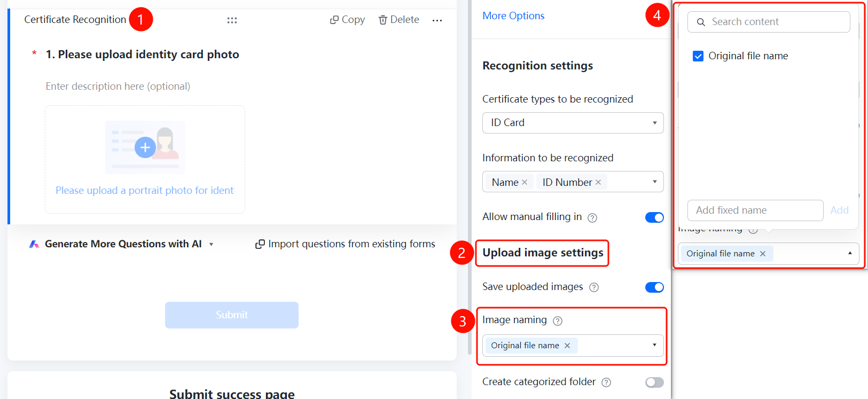Click the search magnifier icon
The image size is (868, 399).
point(701,22)
